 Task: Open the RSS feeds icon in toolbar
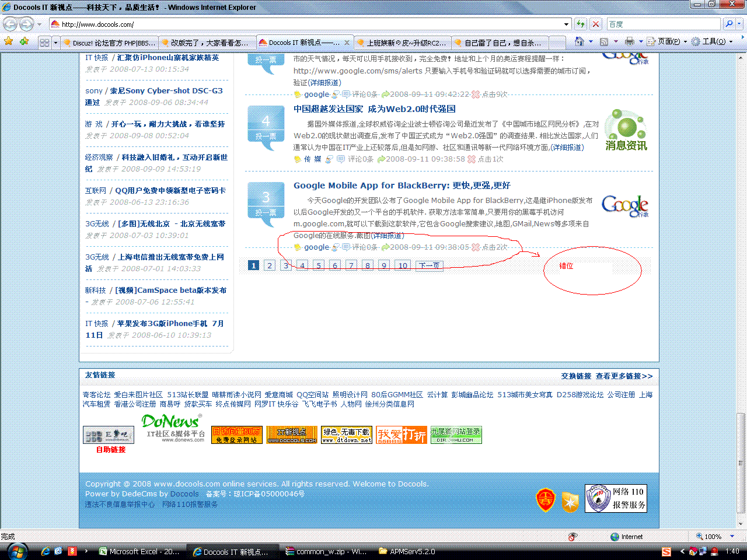point(604,41)
